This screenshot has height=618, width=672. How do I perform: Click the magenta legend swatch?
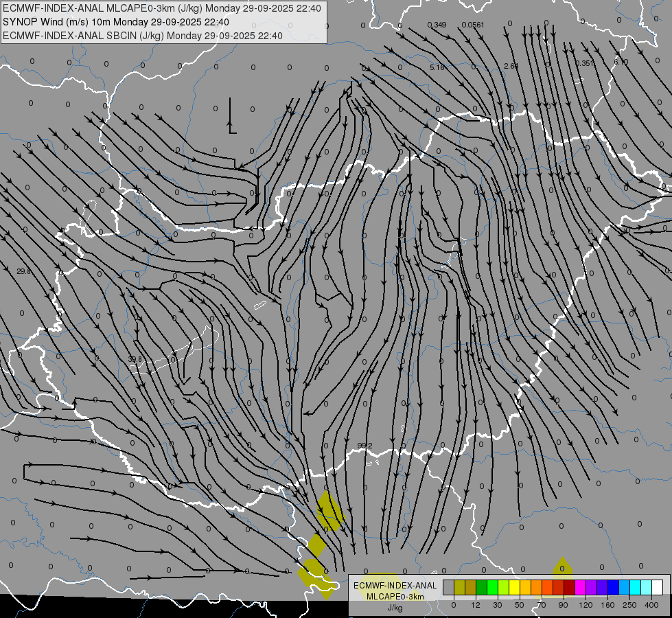coord(580,587)
